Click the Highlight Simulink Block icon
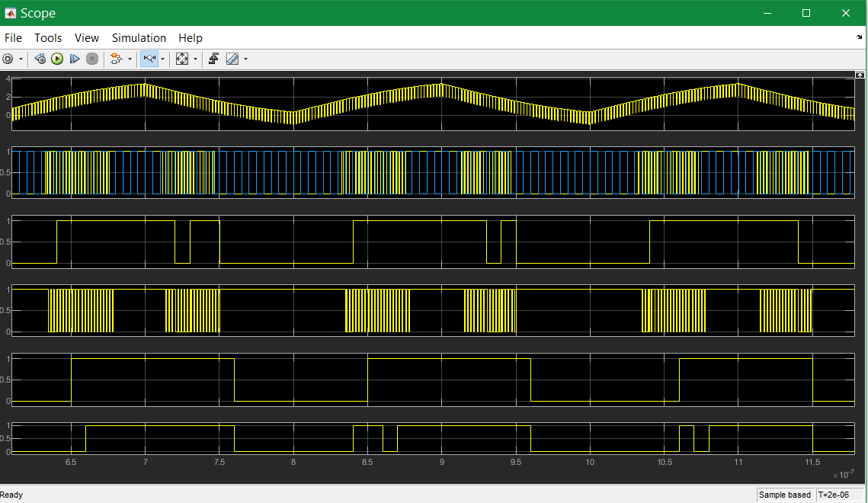This screenshot has width=868, height=503. click(x=116, y=59)
